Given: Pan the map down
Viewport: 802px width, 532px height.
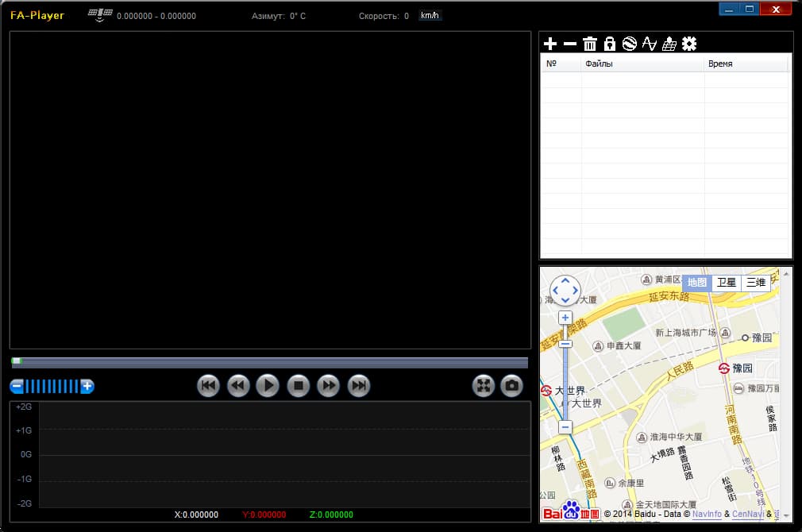Looking at the screenshot, I should tap(565, 300).
